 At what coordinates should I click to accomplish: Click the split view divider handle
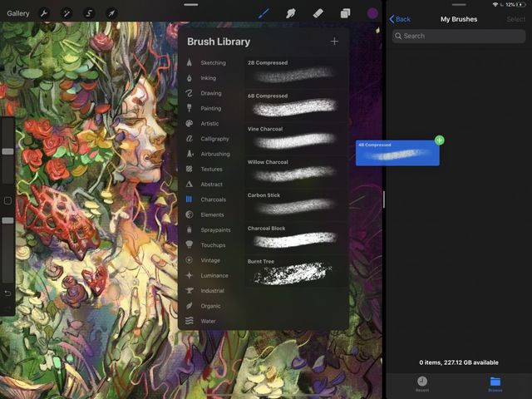(x=384, y=199)
